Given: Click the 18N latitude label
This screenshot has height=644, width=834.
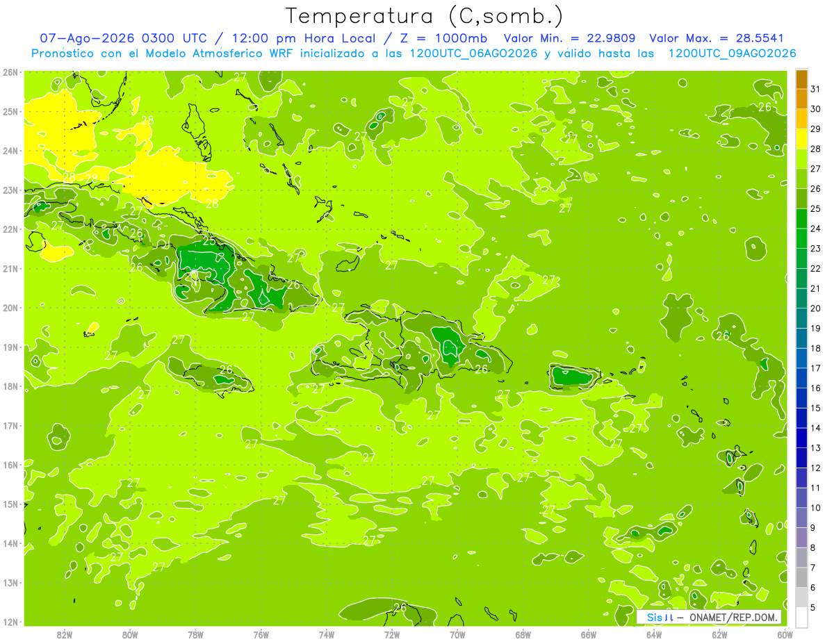Looking at the screenshot, I should click(x=10, y=386).
